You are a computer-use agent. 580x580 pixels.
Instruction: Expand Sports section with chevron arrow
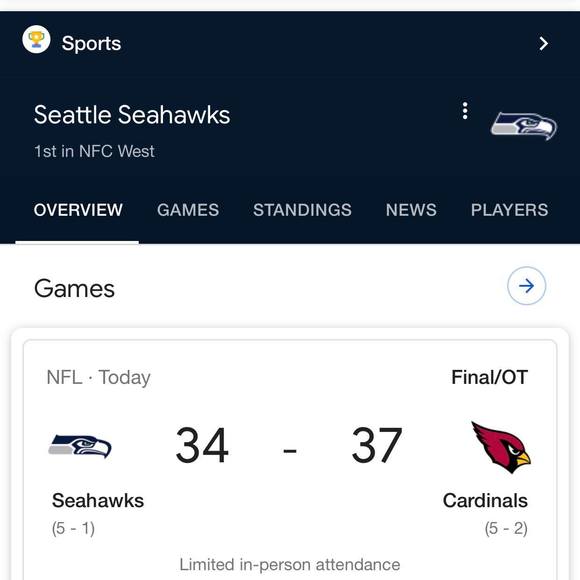click(x=543, y=44)
